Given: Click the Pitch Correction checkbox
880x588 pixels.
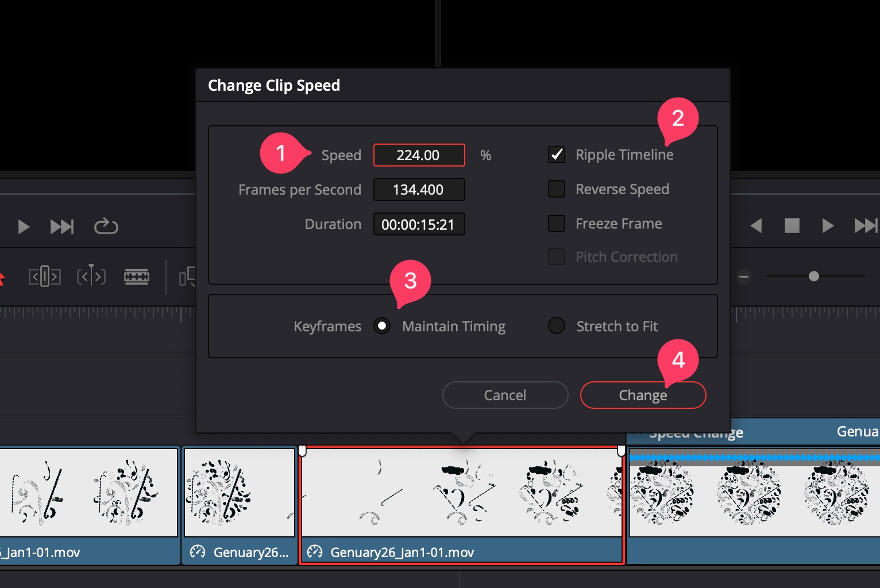Looking at the screenshot, I should (557, 257).
